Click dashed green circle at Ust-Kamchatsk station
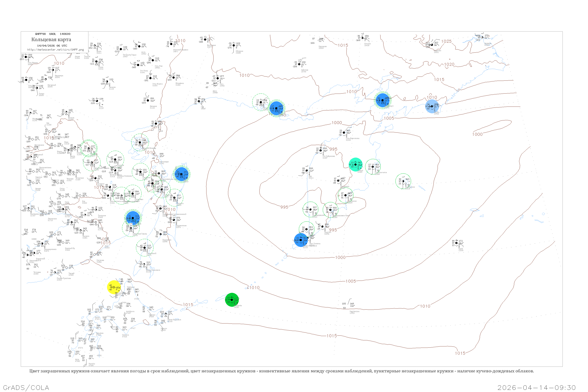 tap(373, 167)
